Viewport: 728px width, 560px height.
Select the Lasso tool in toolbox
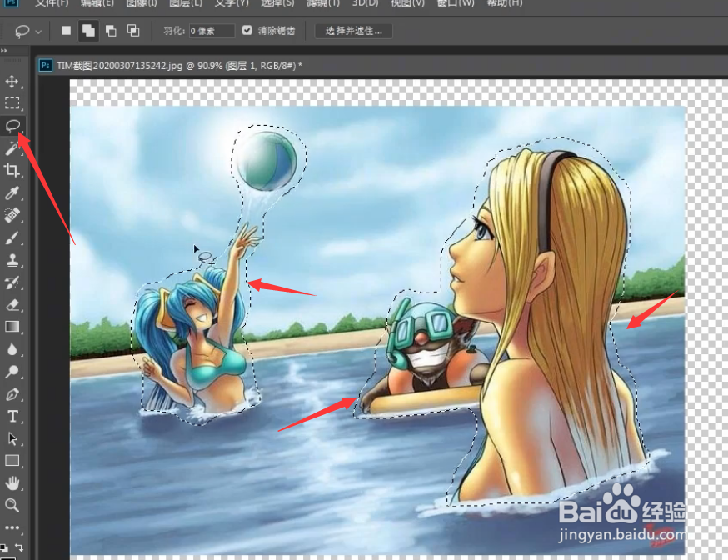pos(12,125)
